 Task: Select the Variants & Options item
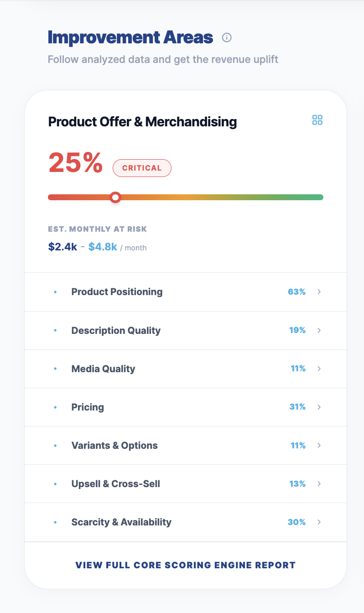coord(114,445)
